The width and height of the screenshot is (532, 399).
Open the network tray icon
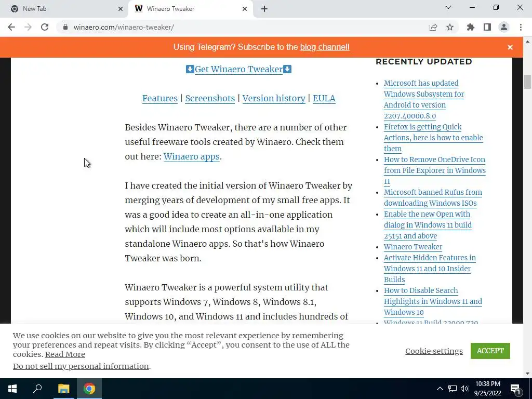pyautogui.click(x=453, y=389)
